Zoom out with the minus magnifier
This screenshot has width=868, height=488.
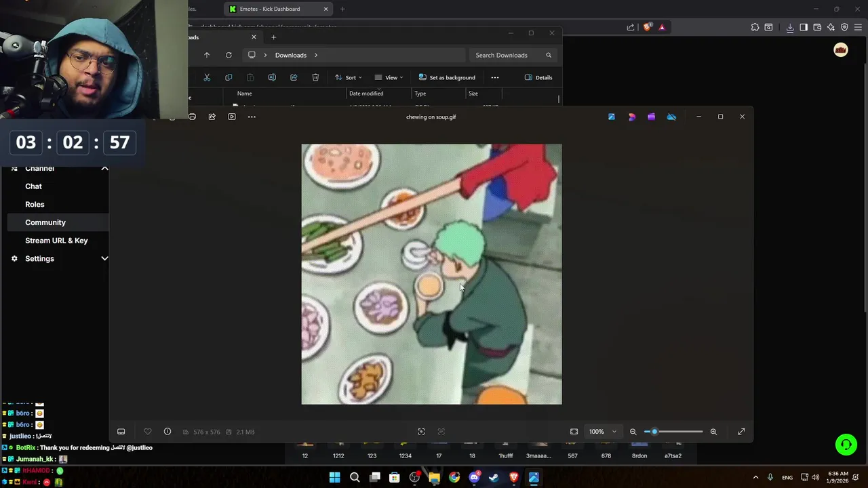click(633, 432)
